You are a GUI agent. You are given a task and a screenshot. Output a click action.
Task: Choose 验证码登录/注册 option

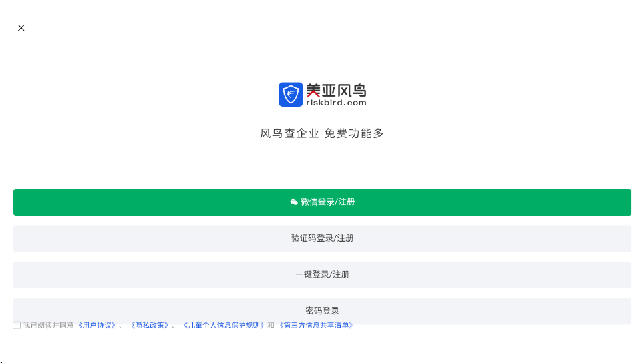tap(322, 238)
